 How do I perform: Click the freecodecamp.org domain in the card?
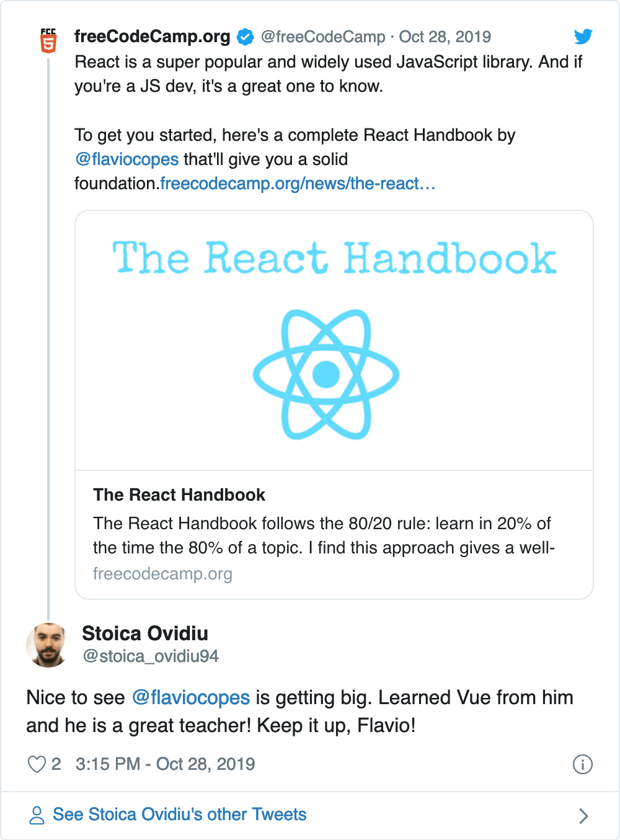pos(162,574)
